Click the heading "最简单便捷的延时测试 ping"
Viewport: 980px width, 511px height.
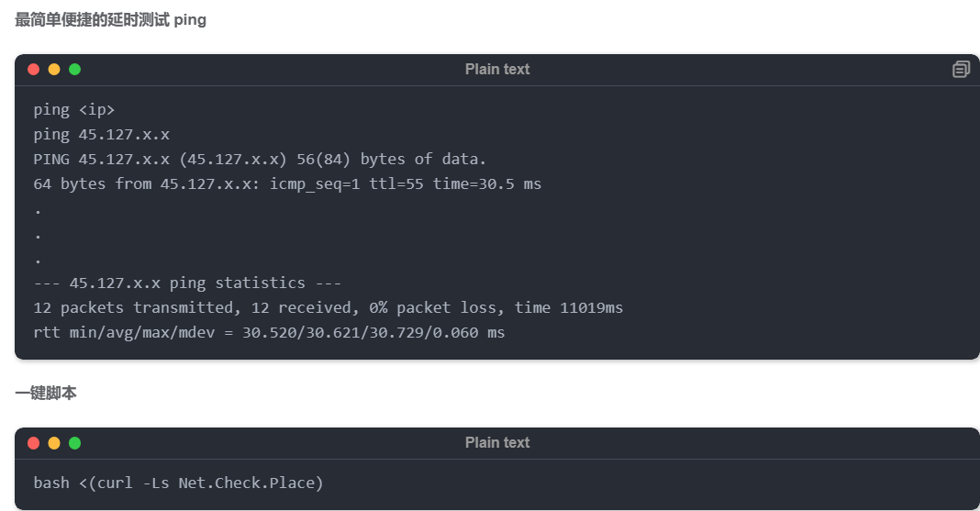tap(110, 20)
